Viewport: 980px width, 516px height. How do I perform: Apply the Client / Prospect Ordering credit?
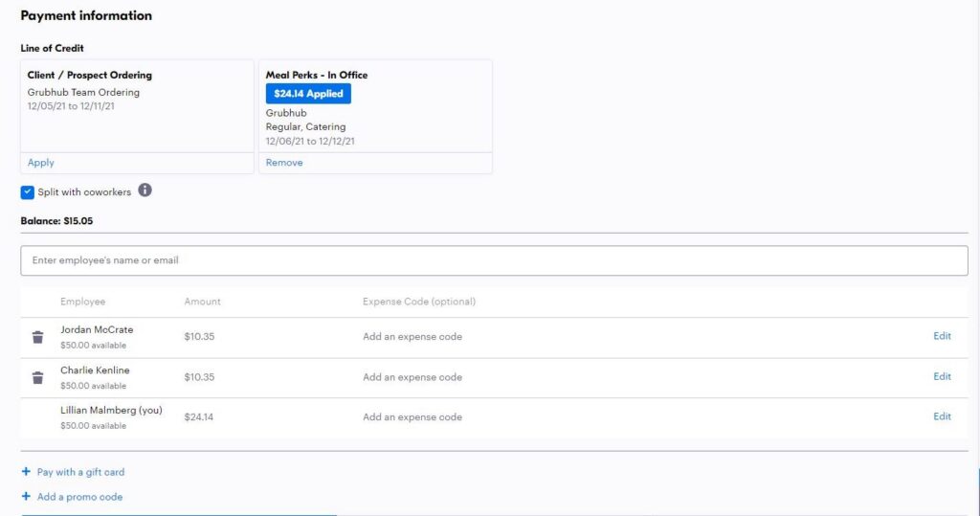click(x=41, y=163)
